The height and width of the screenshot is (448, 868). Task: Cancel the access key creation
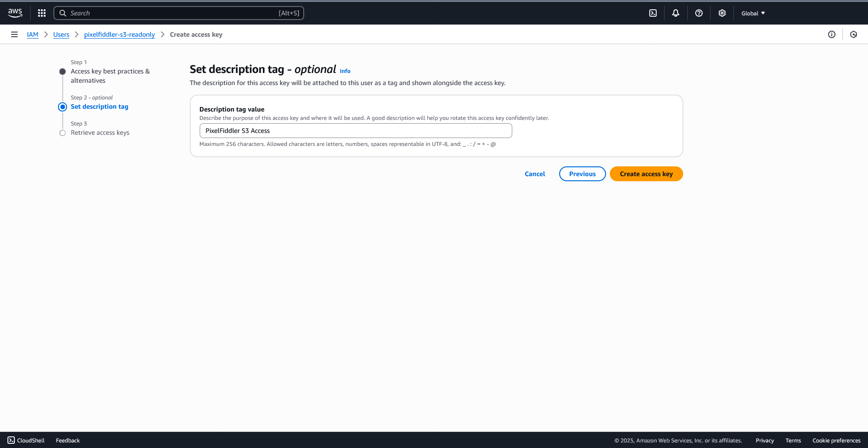[535, 174]
